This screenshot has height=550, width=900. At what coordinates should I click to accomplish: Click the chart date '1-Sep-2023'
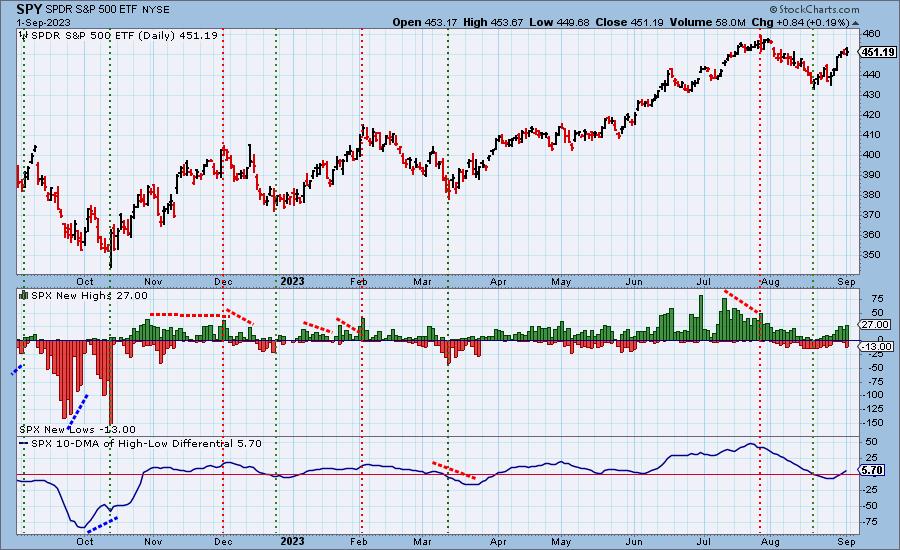point(44,22)
